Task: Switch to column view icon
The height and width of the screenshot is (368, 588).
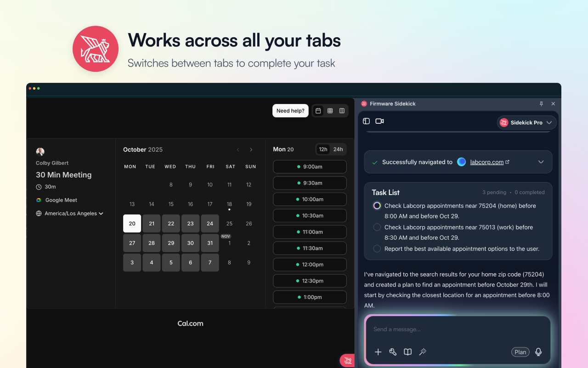Action: point(342,111)
